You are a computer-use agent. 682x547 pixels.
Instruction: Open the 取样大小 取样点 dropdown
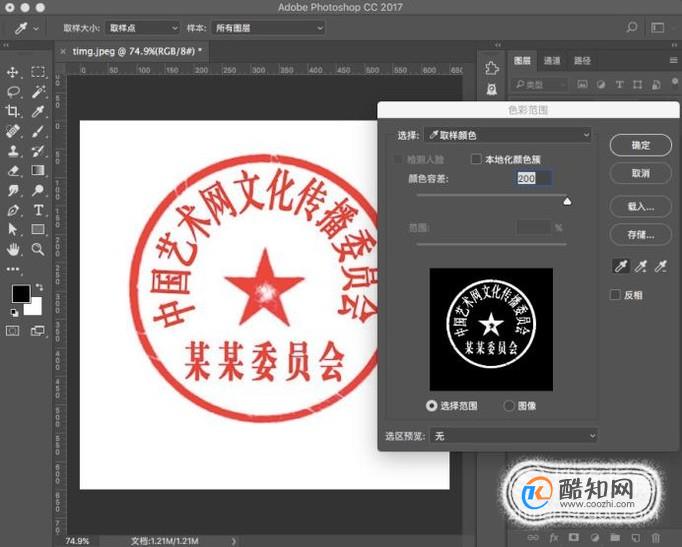(x=142, y=28)
